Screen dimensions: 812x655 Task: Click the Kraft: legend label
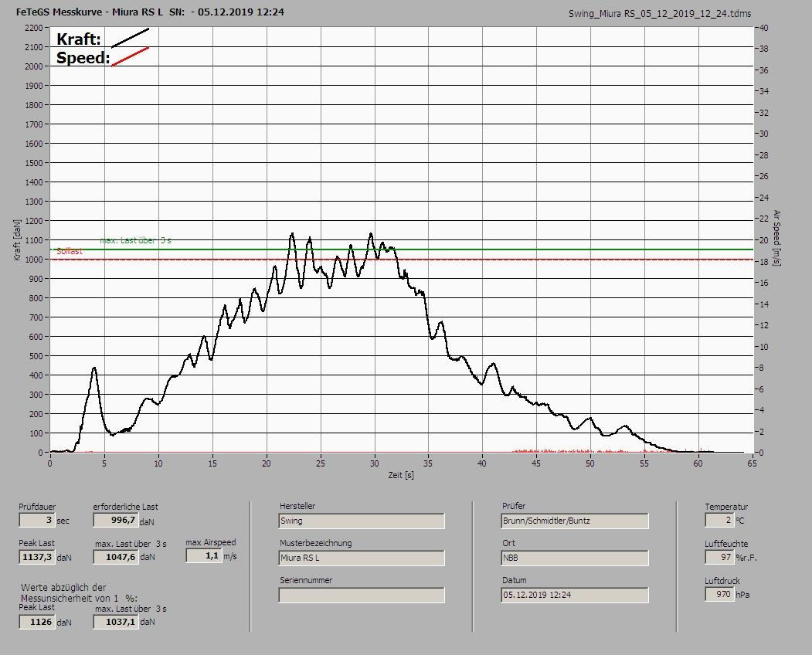point(79,39)
